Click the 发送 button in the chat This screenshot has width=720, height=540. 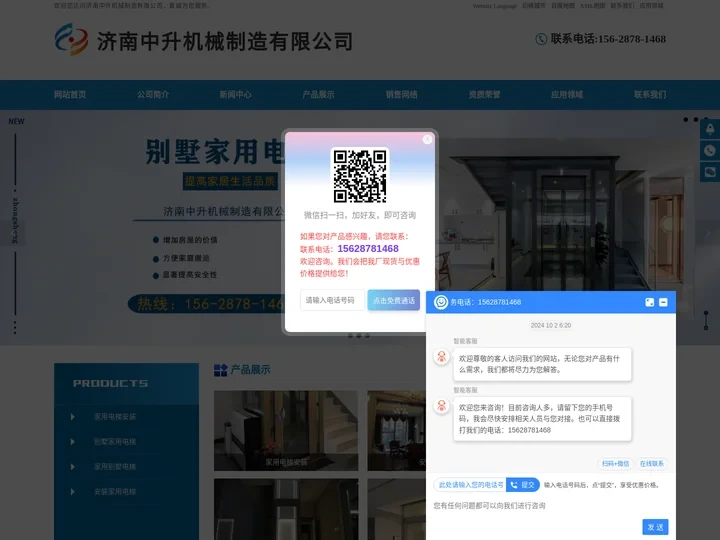coord(655,527)
